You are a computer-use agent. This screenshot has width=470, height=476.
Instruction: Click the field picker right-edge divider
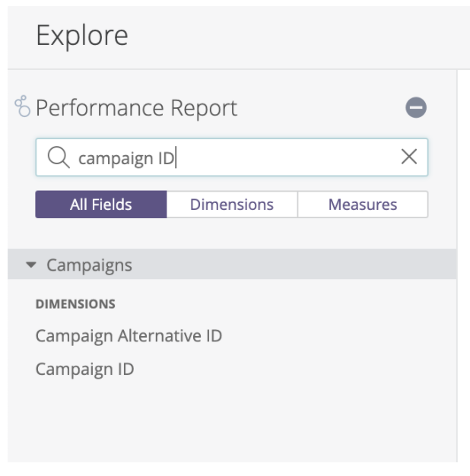tap(457, 304)
